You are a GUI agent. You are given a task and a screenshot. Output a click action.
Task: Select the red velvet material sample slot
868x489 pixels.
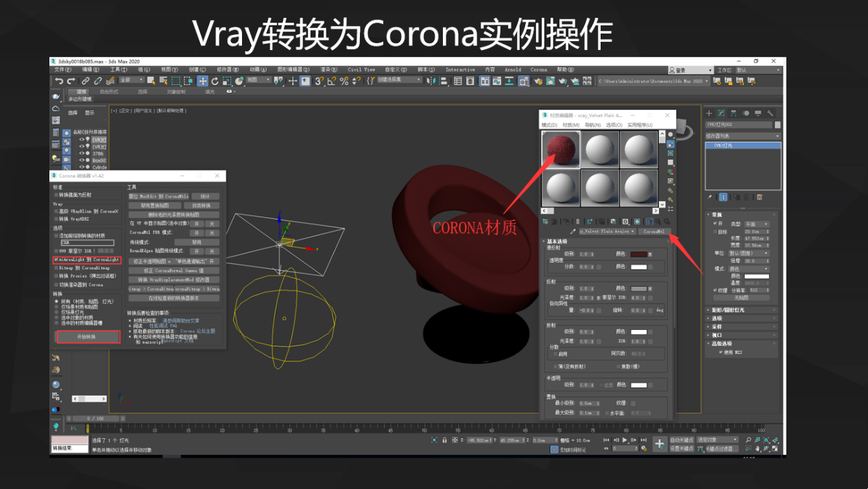(560, 149)
